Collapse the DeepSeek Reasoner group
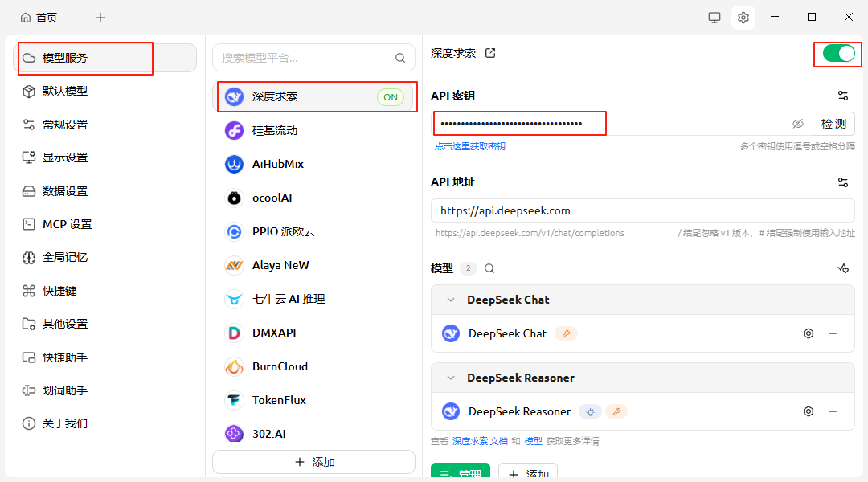 pos(451,378)
